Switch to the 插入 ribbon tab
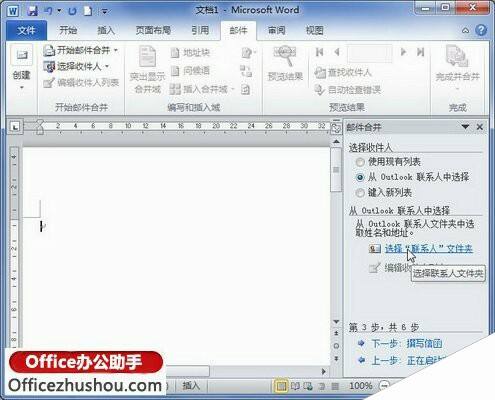495x400 pixels. click(x=106, y=31)
